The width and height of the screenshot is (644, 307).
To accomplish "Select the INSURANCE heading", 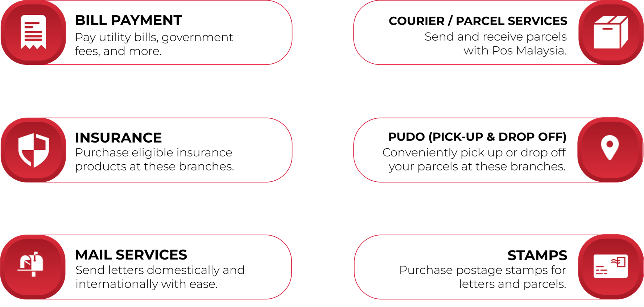I will click(x=118, y=138).
